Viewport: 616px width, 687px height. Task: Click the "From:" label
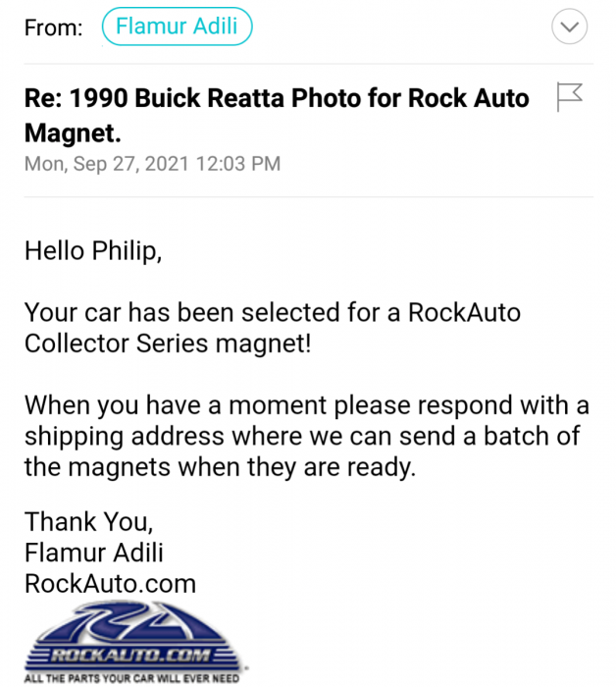54,27
